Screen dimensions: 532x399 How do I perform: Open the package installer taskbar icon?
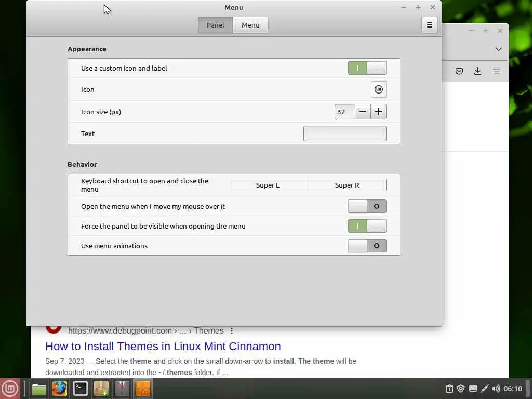pos(101,389)
